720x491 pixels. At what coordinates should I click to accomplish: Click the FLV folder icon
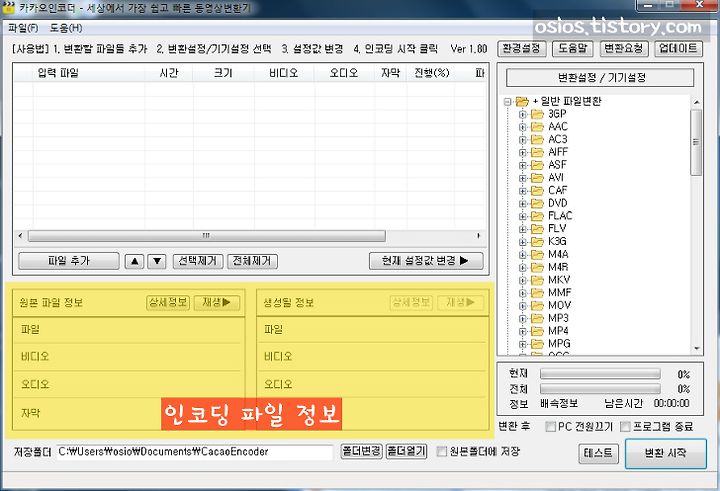tap(537, 229)
